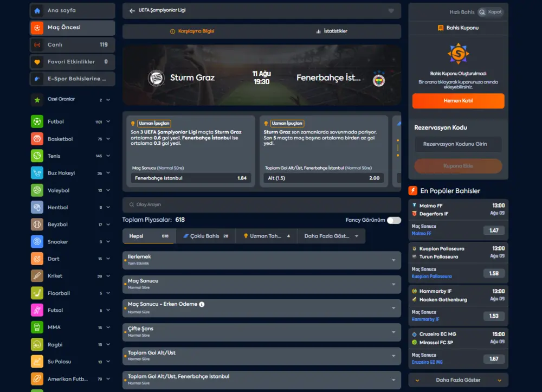Click the Floorball sport icon
542x392 pixels.
37,293
